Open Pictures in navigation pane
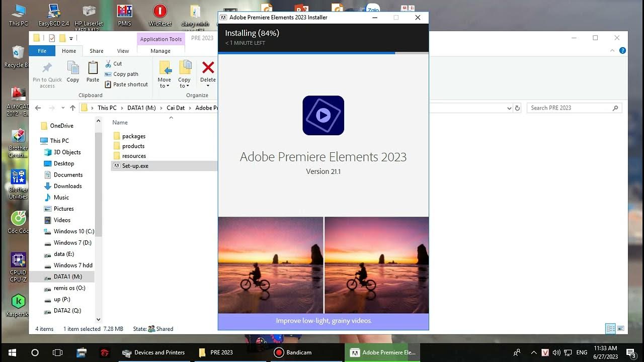644x362 pixels. pyautogui.click(x=64, y=209)
